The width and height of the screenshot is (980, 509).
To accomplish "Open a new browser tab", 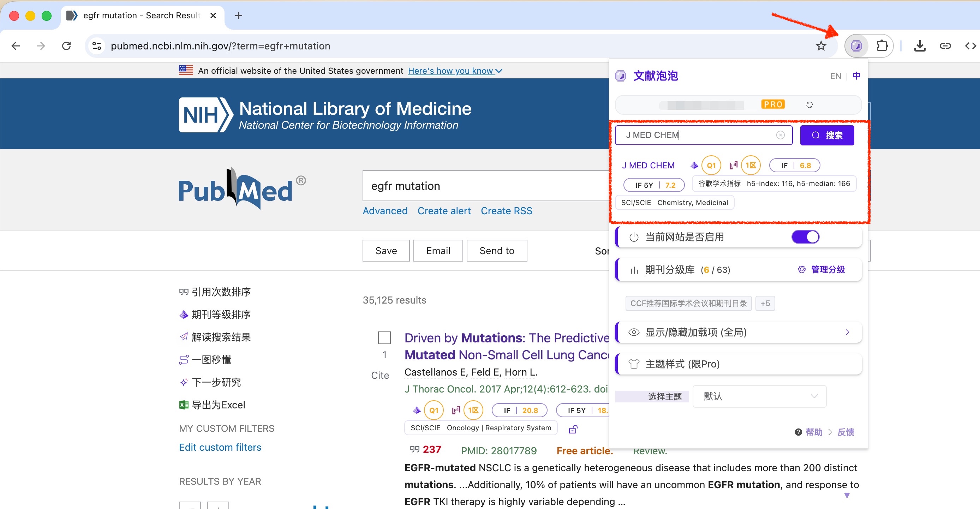I will coord(239,16).
